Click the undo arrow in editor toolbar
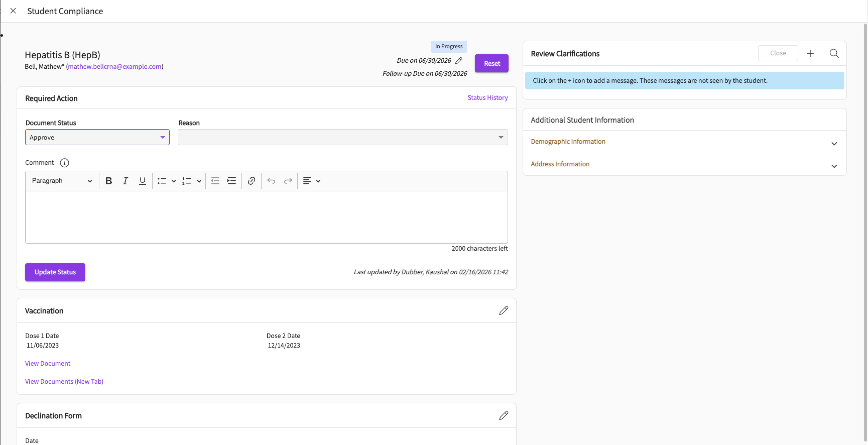Screen dimensions: 868x445 pyautogui.click(x=271, y=181)
